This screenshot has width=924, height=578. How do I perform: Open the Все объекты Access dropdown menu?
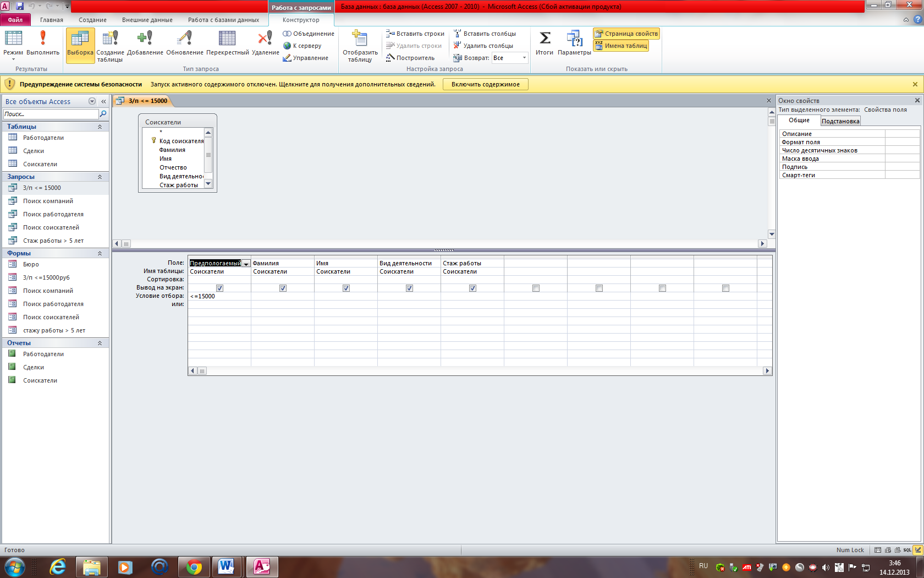coord(92,101)
